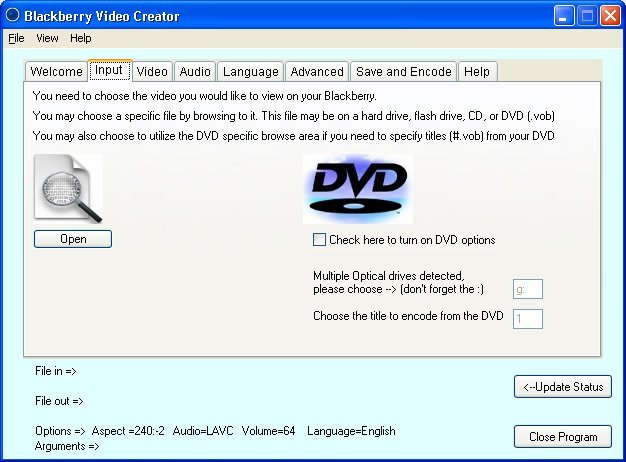Select the Audio tab
The height and width of the screenshot is (462, 626).
point(195,71)
